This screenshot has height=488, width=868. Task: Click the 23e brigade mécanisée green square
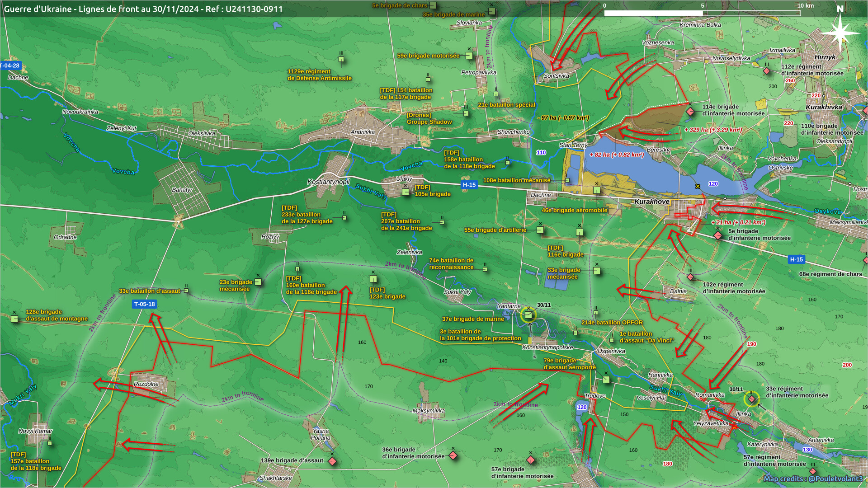tap(258, 282)
